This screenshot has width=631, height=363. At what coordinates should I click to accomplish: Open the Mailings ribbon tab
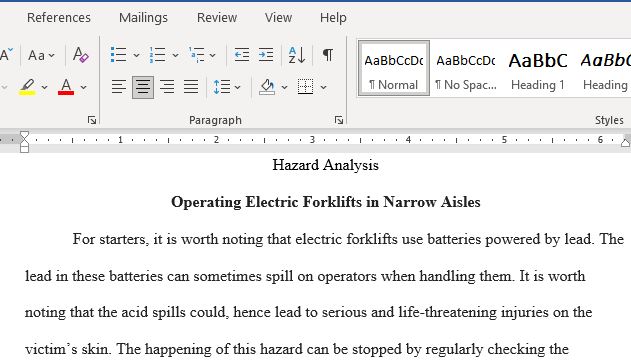pos(143,18)
